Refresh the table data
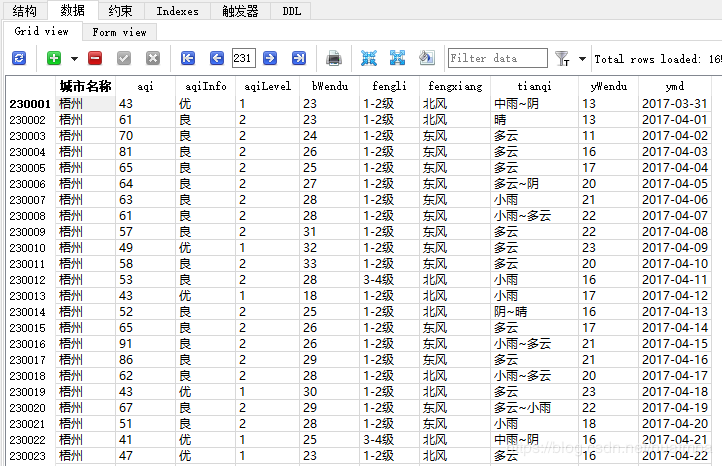The width and height of the screenshot is (722, 466). pyautogui.click(x=19, y=58)
